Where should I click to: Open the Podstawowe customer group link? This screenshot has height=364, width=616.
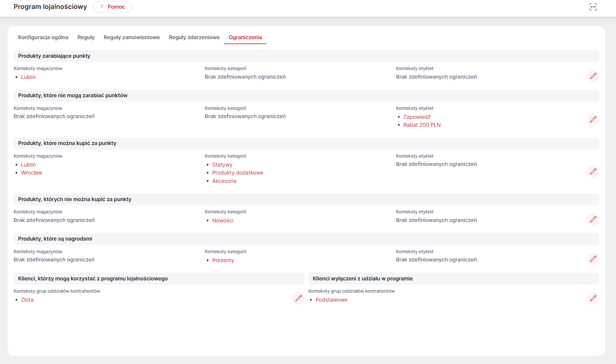(x=332, y=300)
